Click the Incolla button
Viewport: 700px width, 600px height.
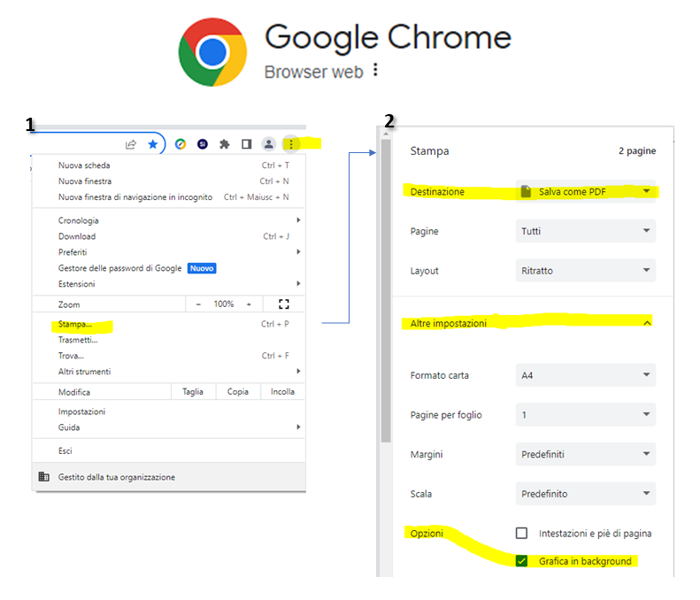click(x=282, y=391)
